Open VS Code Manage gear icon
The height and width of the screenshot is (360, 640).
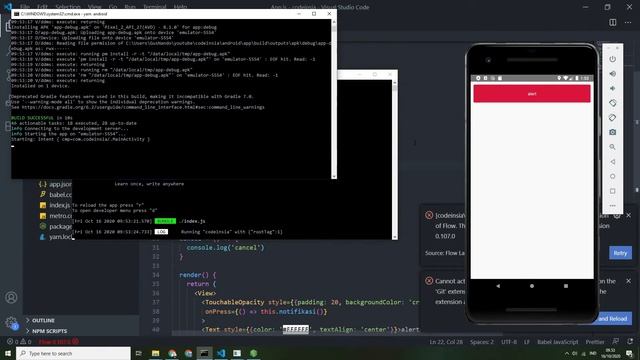(11, 322)
